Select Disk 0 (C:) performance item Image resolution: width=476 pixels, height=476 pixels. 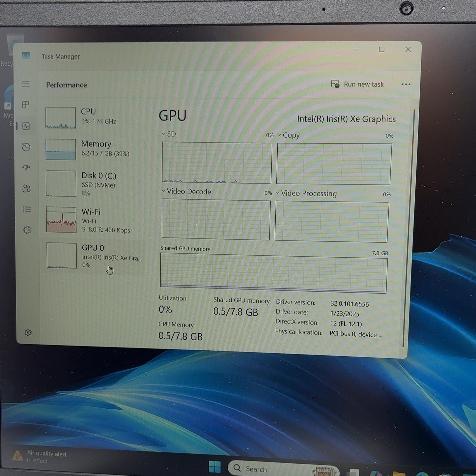(95, 183)
